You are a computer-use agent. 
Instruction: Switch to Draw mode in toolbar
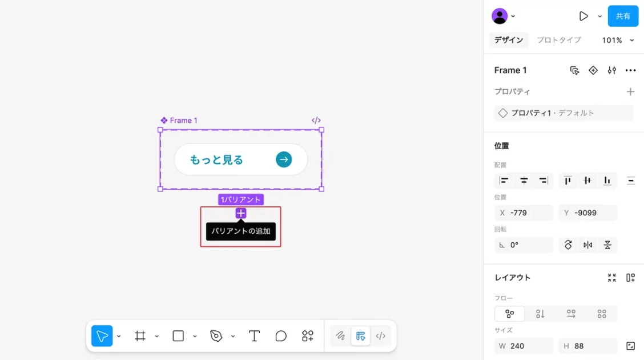(x=340, y=336)
